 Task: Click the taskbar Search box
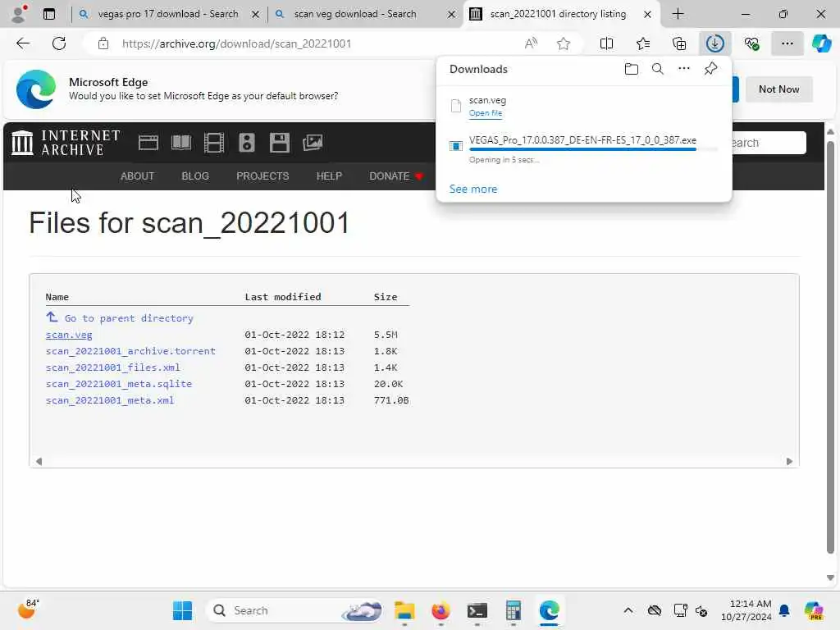(295, 610)
